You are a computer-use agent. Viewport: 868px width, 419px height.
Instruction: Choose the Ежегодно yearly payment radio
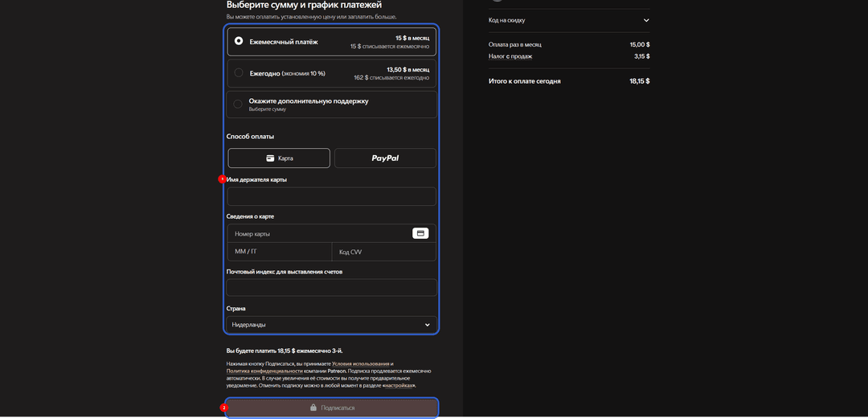click(x=239, y=72)
